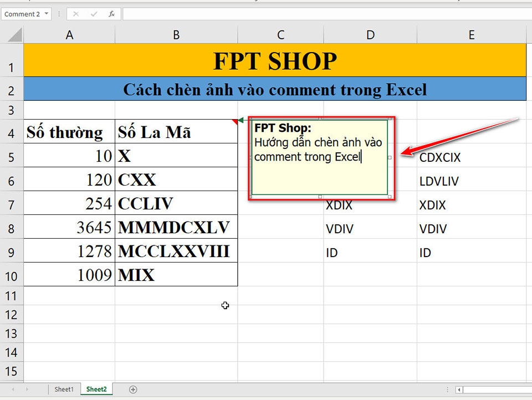Click the left sheet navigation arrow
Image resolution: width=532 pixels, height=400 pixels.
coord(11,389)
